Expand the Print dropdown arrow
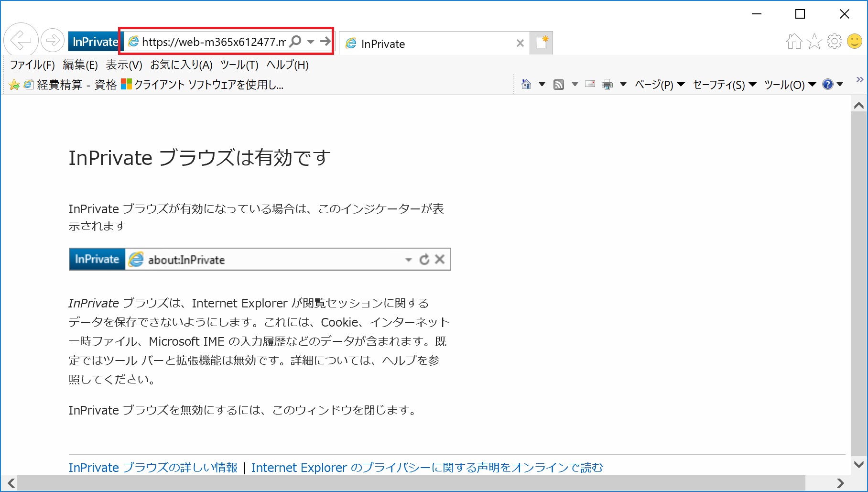 point(623,85)
